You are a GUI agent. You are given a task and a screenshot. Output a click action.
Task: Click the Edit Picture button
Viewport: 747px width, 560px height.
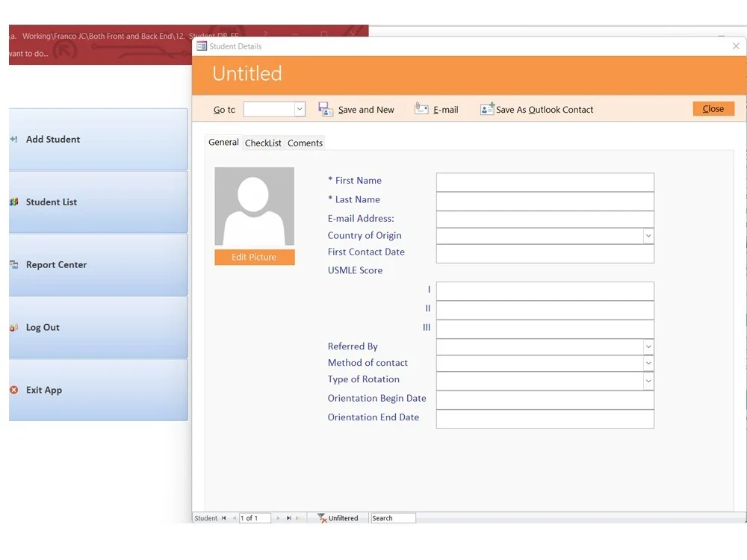click(255, 257)
